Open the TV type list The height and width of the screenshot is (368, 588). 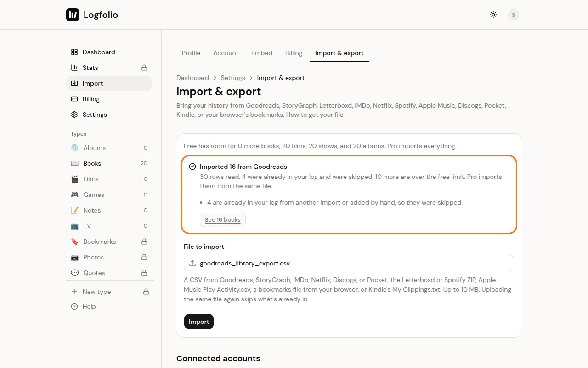109,226
